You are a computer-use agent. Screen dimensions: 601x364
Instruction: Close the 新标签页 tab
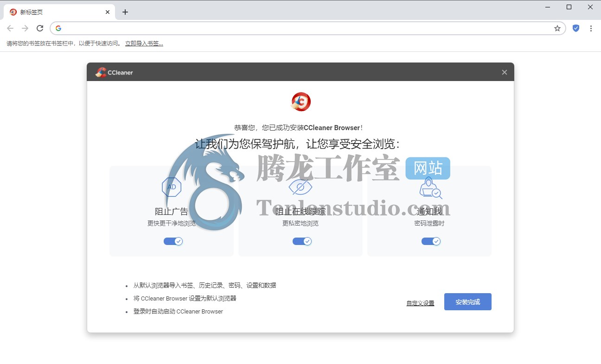coord(108,12)
